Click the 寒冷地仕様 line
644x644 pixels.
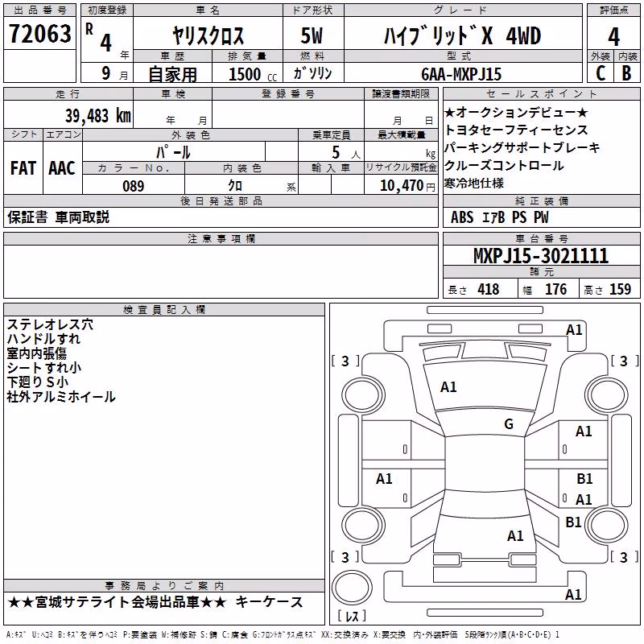point(473,184)
